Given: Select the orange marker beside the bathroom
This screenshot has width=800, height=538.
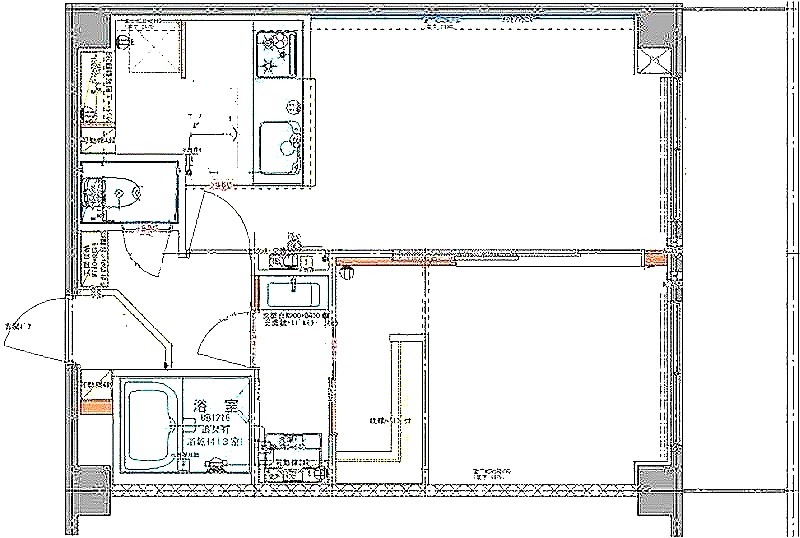Looking at the screenshot, I should pyautogui.click(x=95, y=407).
